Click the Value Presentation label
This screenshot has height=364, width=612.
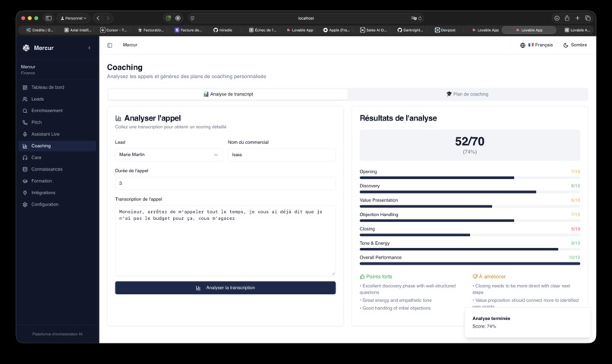(379, 200)
